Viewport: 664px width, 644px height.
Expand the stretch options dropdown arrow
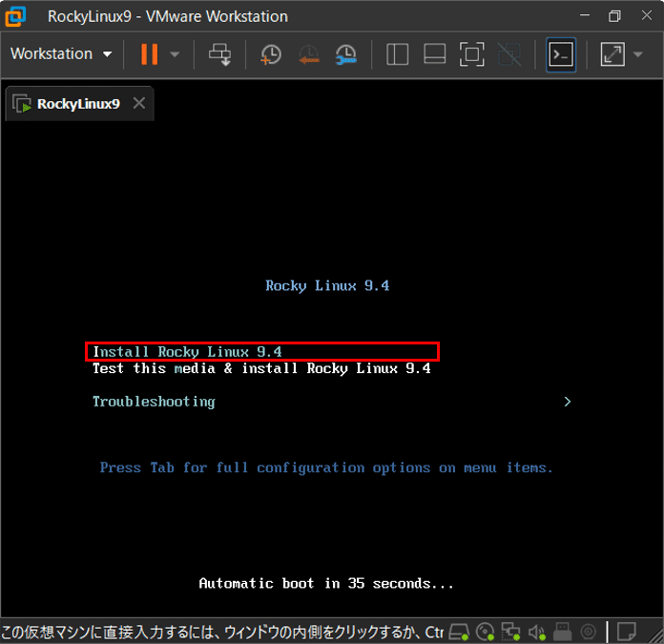pyautogui.click(x=637, y=54)
